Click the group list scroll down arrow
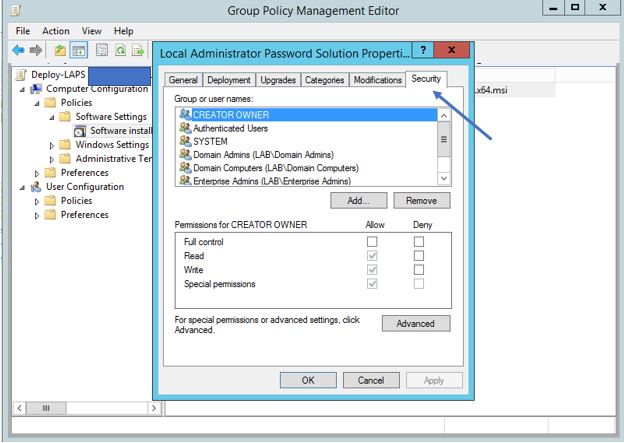Viewport: 624px width, 443px height. tap(444, 179)
